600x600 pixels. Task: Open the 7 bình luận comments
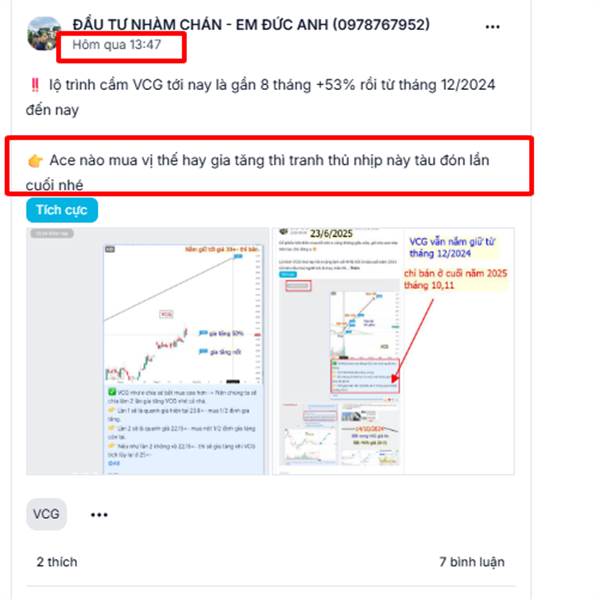pyautogui.click(x=472, y=562)
